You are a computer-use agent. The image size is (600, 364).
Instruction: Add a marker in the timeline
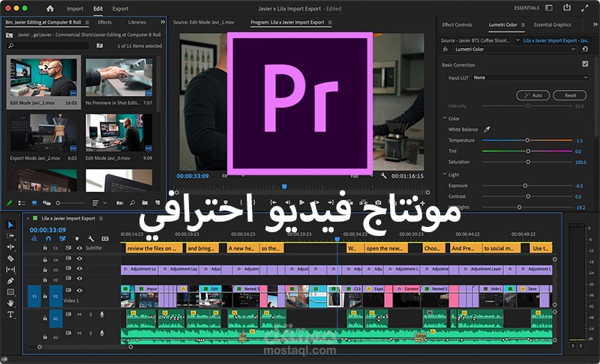tap(77, 239)
